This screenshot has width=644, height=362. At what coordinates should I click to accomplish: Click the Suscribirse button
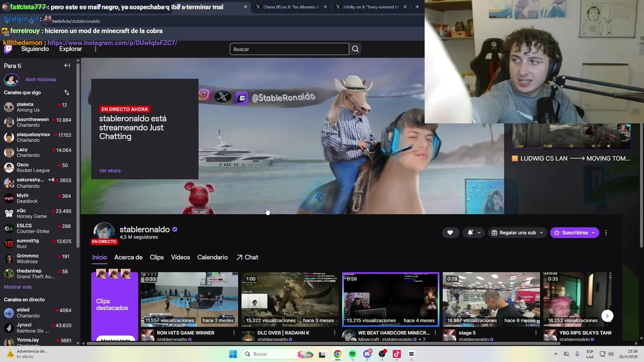point(575,233)
